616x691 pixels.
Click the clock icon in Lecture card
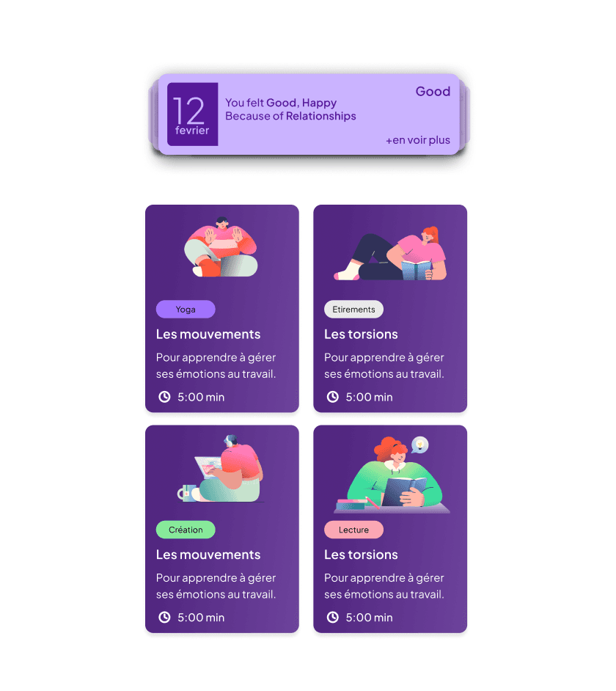tap(333, 618)
